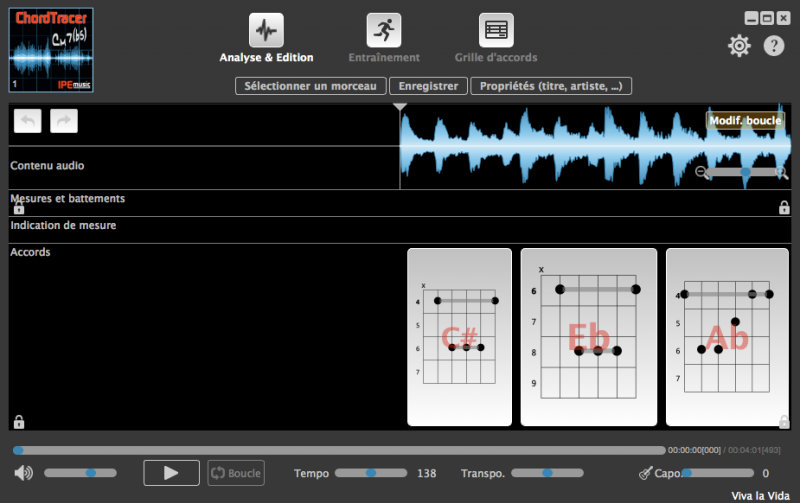This screenshot has height=503, width=800.
Task: Click the Contenu audio track label
Action: point(47,165)
